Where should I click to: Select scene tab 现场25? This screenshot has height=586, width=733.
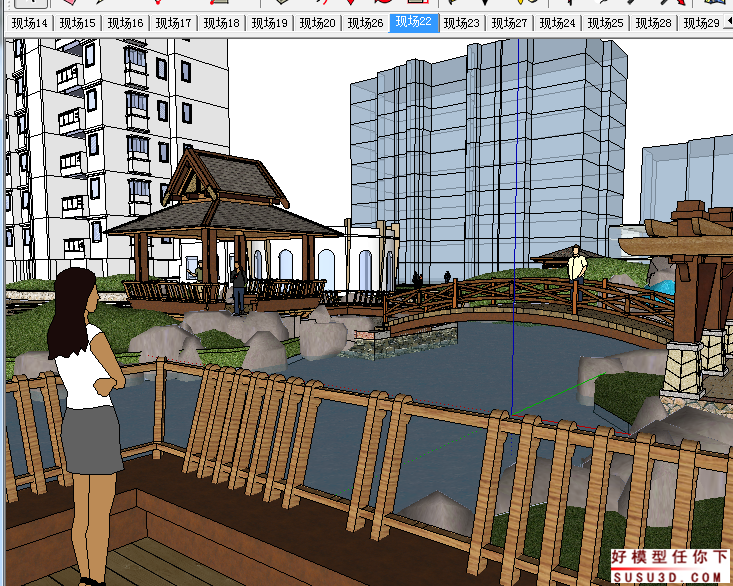605,23
